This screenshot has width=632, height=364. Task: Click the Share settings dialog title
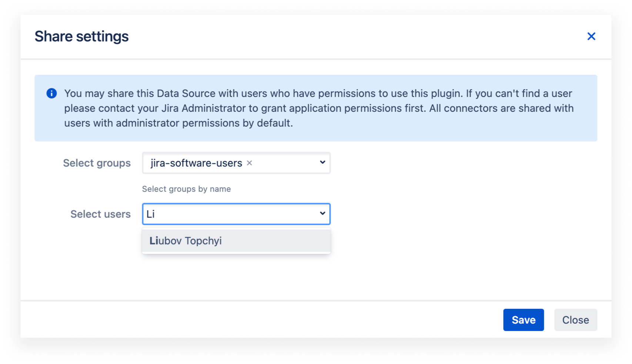coord(82,36)
